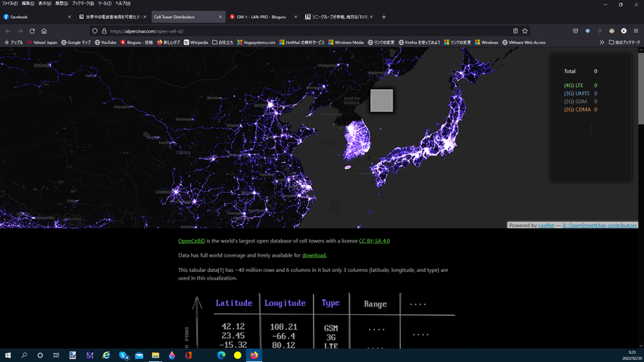Image resolution: width=644 pixels, height=362 pixels.
Task: Close the Facebook tab
Action: 69,17
